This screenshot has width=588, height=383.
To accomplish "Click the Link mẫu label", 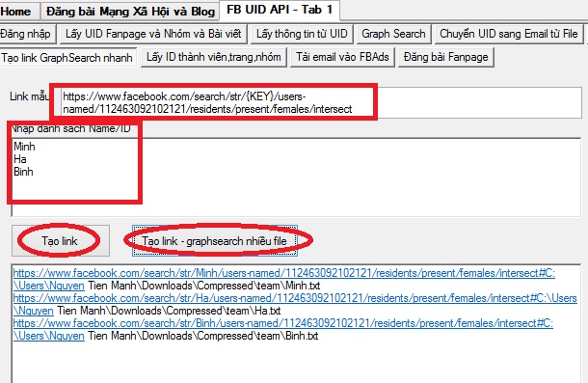I will [x=29, y=96].
